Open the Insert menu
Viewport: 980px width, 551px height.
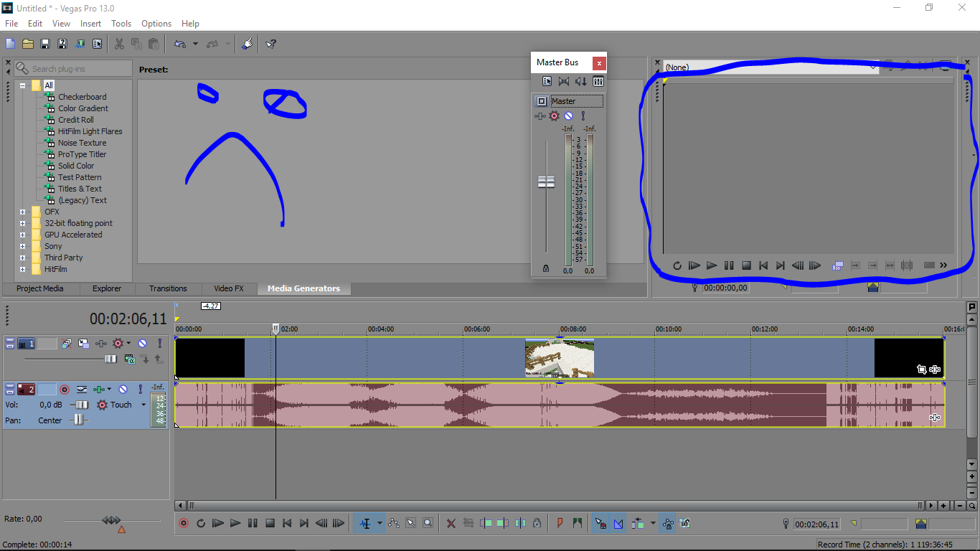point(90,24)
